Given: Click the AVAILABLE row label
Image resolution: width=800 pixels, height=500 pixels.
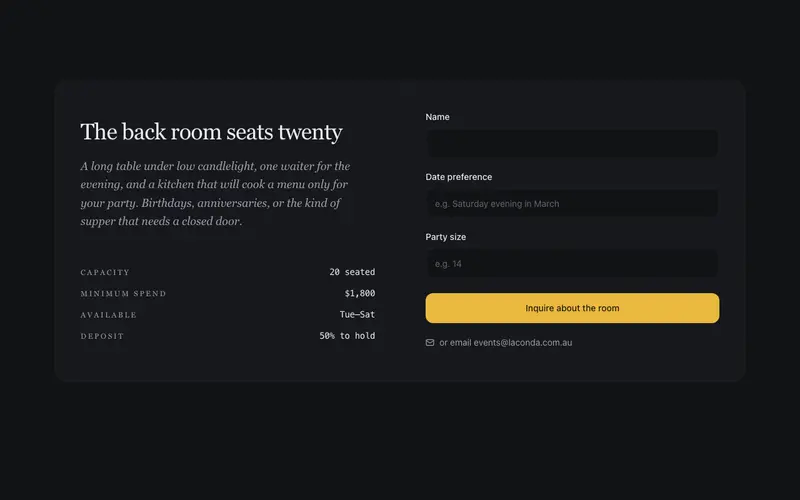Looking at the screenshot, I should tap(108, 315).
